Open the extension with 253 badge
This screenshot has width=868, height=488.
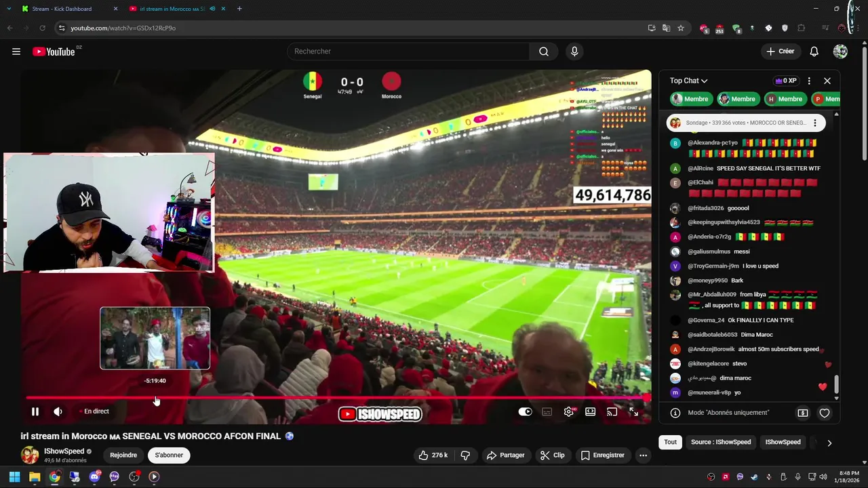(719, 28)
